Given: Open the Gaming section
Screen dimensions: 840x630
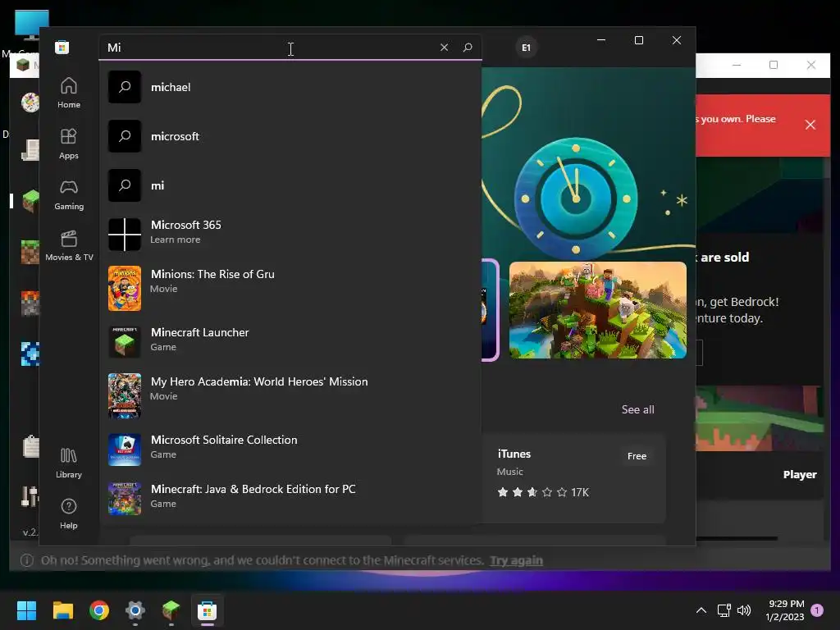Looking at the screenshot, I should [x=69, y=194].
